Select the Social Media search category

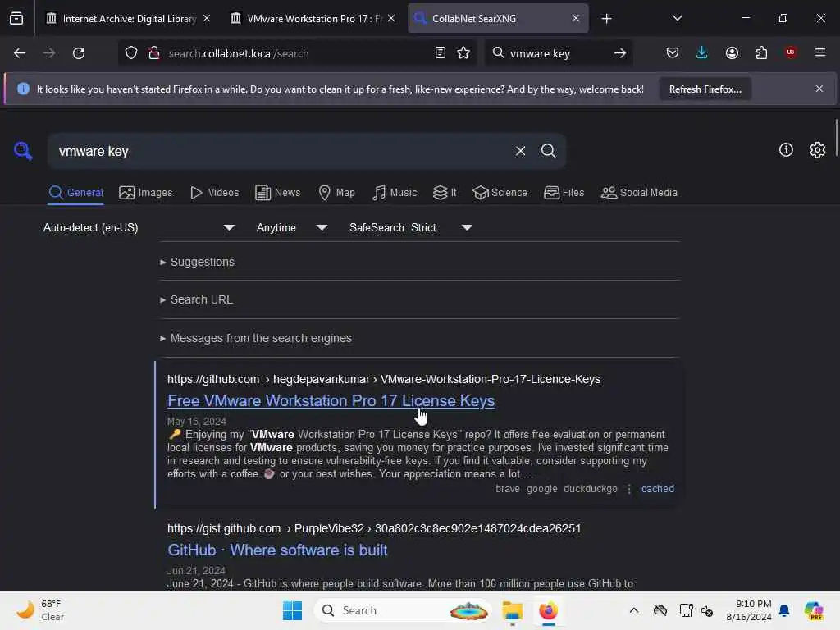[639, 192]
